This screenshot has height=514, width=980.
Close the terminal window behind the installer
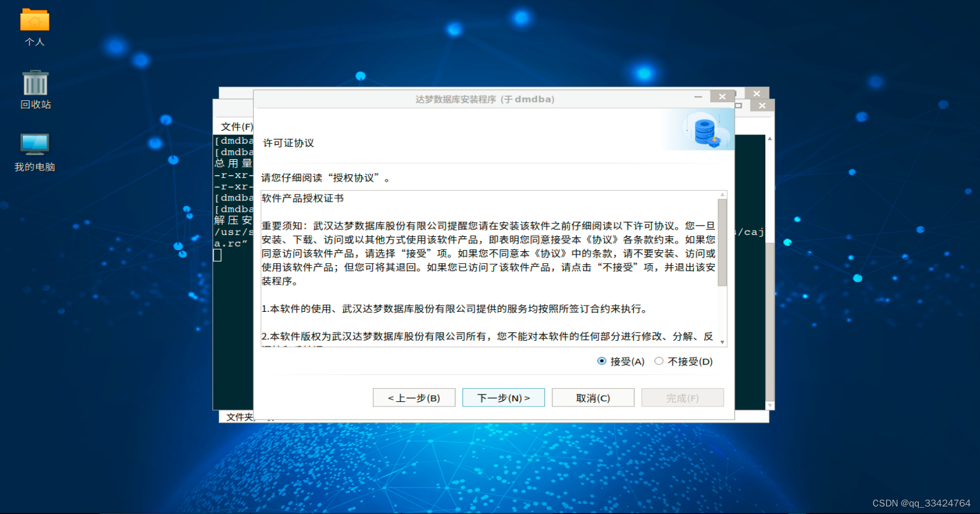(762, 106)
